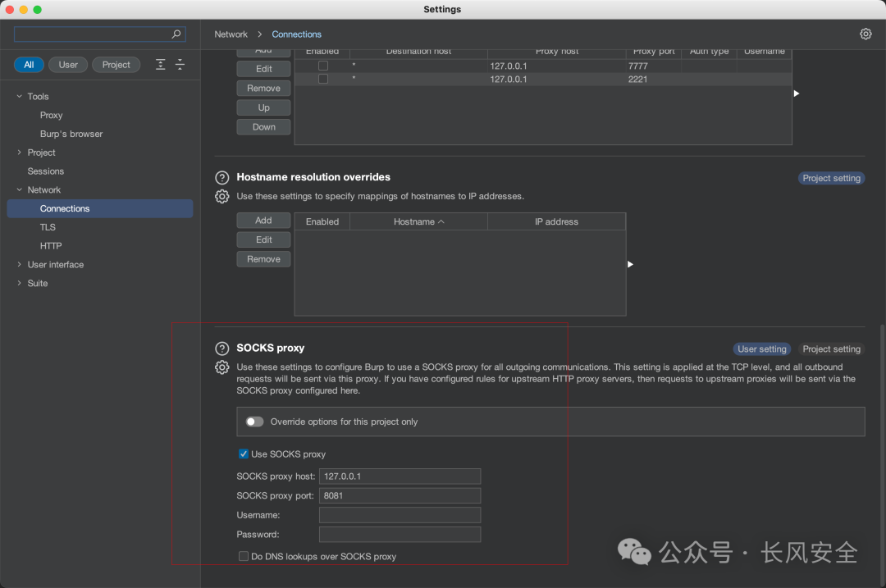Select the User filter tab
This screenshot has width=886, height=588.
[68, 65]
